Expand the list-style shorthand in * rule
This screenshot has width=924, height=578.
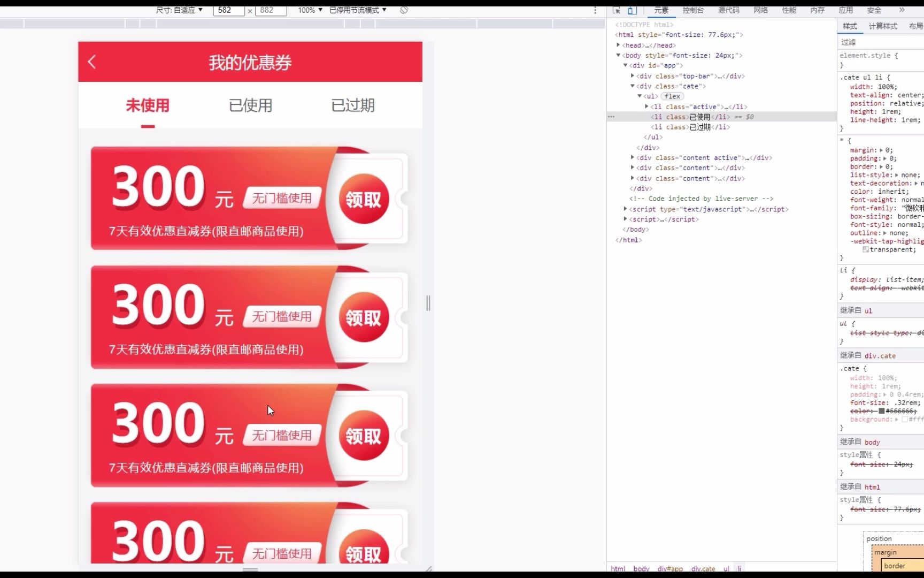[897, 175]
